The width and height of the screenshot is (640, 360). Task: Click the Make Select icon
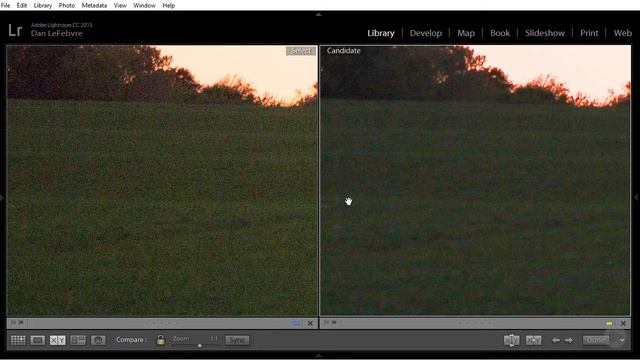(533, 340)
